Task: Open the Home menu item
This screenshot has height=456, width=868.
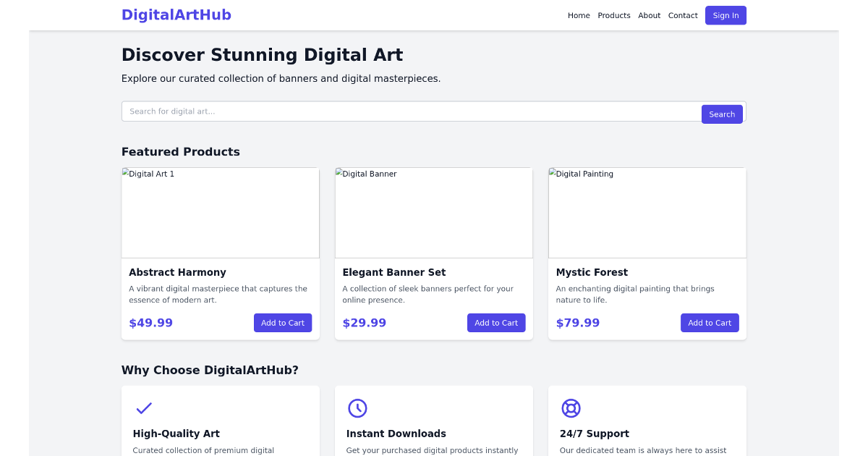Action: [x=579, y=15]
